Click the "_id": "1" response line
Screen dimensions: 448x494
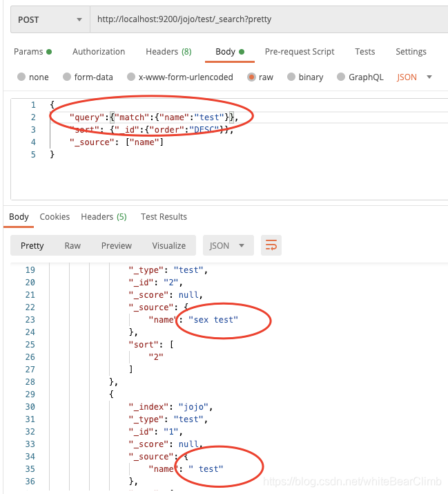(x=155, y=431)
